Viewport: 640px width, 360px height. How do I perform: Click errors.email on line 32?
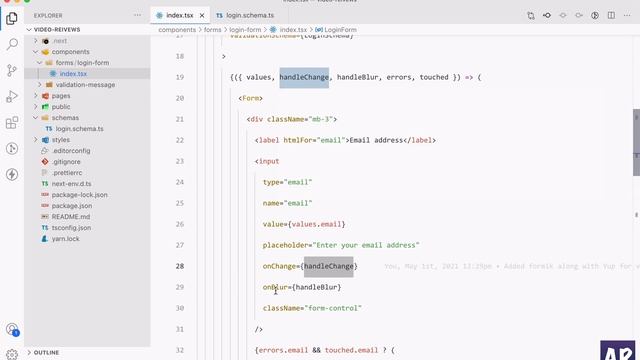283,350
